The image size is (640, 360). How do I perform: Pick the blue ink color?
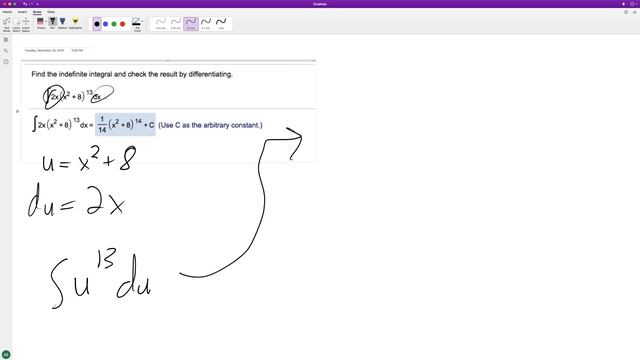click(106, 24)
